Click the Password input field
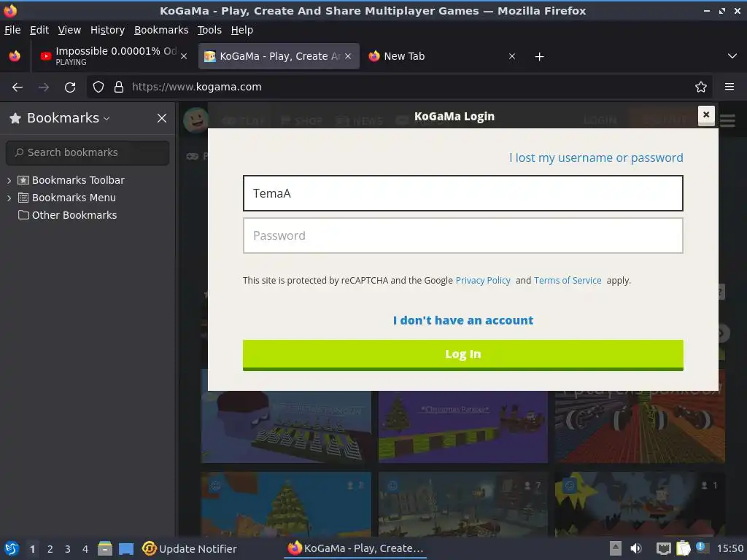 click(x=463, y=236)
